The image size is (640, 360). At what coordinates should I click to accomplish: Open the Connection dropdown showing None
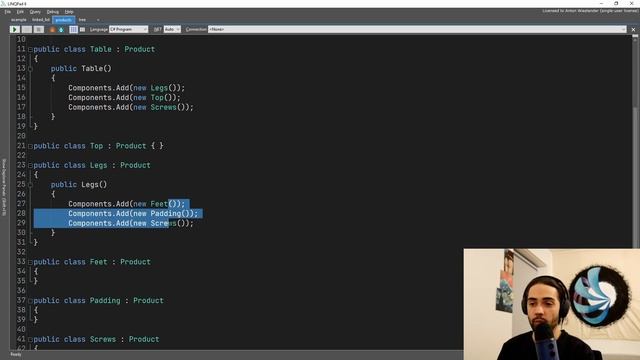click(x=417, y=29)
